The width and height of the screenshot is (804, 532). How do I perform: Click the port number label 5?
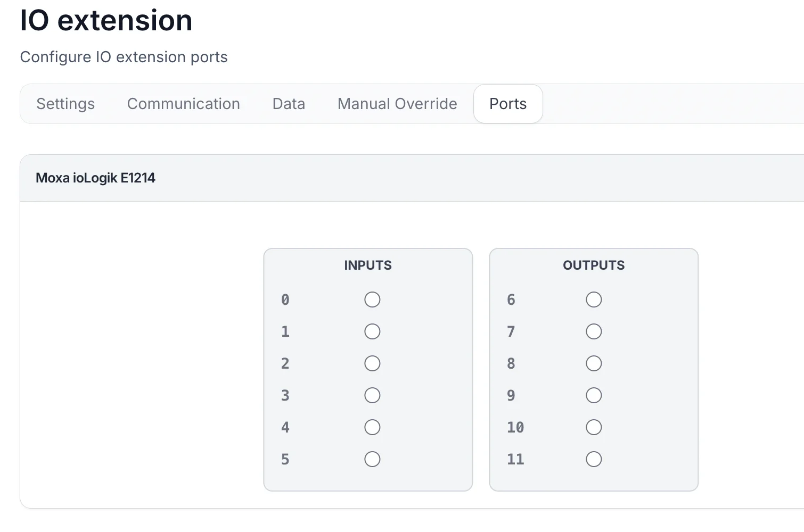285,459
